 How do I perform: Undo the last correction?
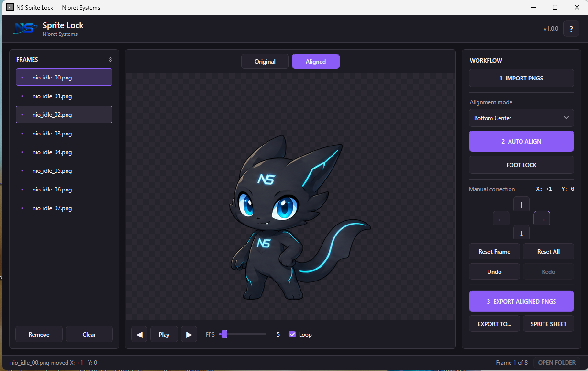pyautogui.click(x=494, y=271)
